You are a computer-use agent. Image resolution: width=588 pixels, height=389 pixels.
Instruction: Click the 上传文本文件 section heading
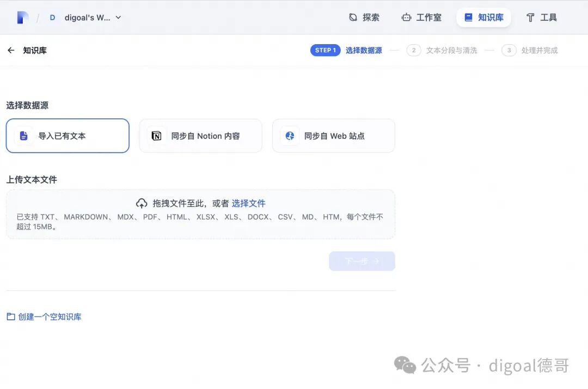[x=32, y=180]
